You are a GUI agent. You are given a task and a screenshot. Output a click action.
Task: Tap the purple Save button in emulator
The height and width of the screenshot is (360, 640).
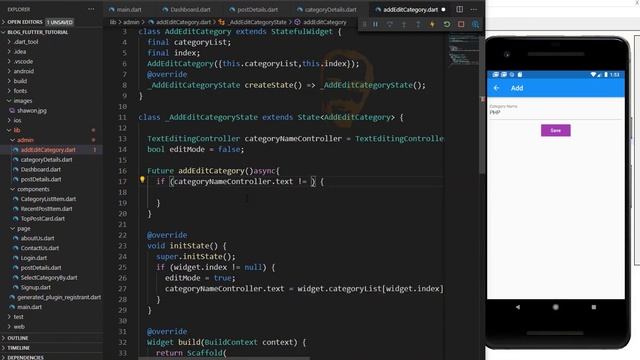[x=556, y=131]
